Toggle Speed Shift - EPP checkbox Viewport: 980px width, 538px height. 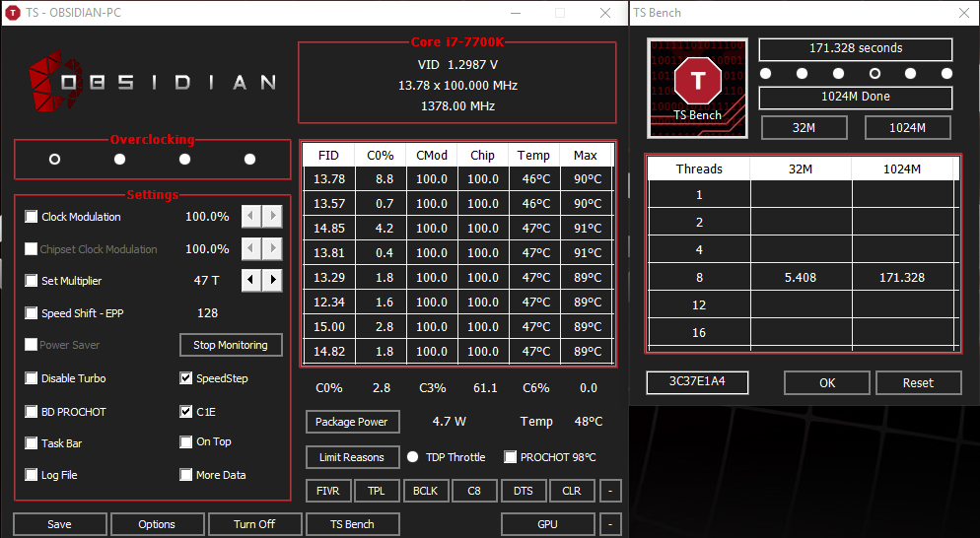point(32,313)
